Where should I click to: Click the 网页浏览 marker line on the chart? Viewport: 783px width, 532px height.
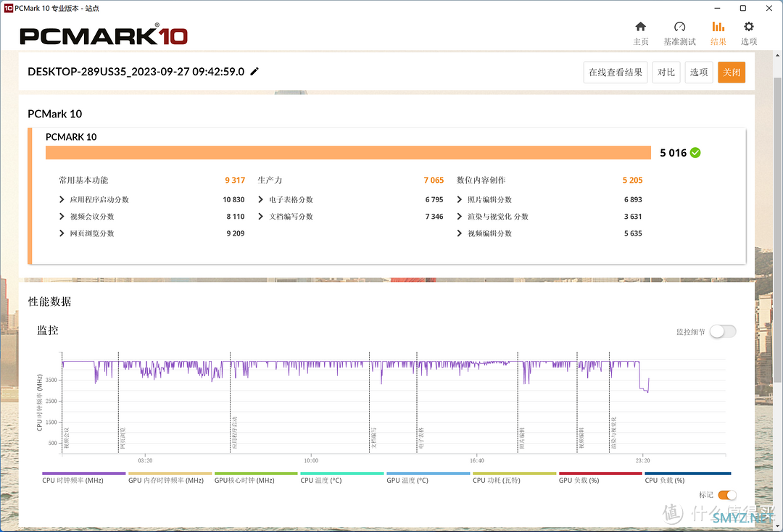coord(118,402)
